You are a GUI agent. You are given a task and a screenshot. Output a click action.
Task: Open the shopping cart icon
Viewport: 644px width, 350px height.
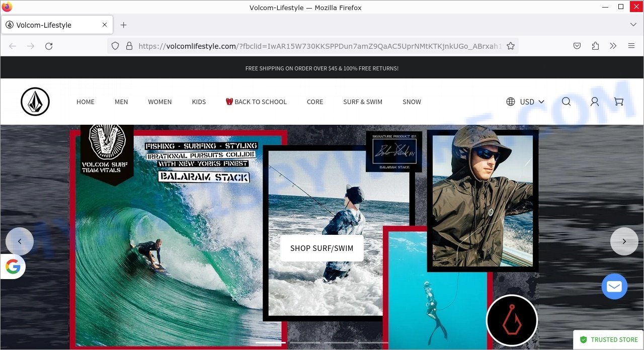619,102
